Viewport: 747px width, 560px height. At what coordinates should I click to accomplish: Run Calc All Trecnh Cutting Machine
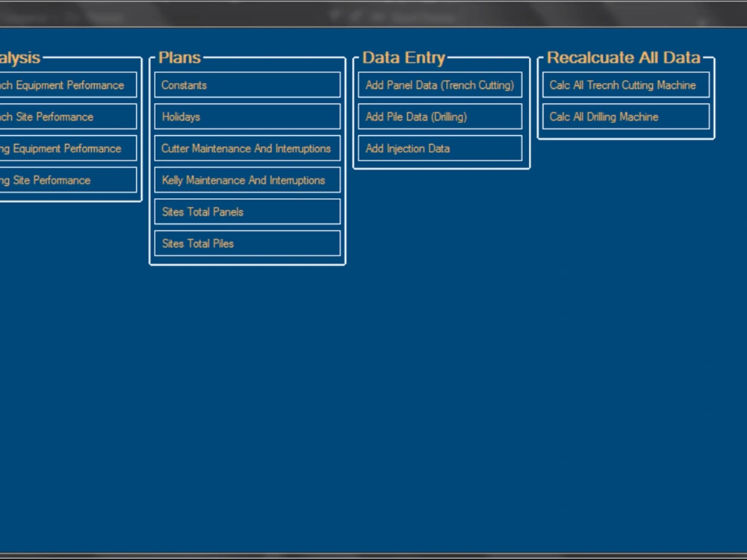[625, 84]
